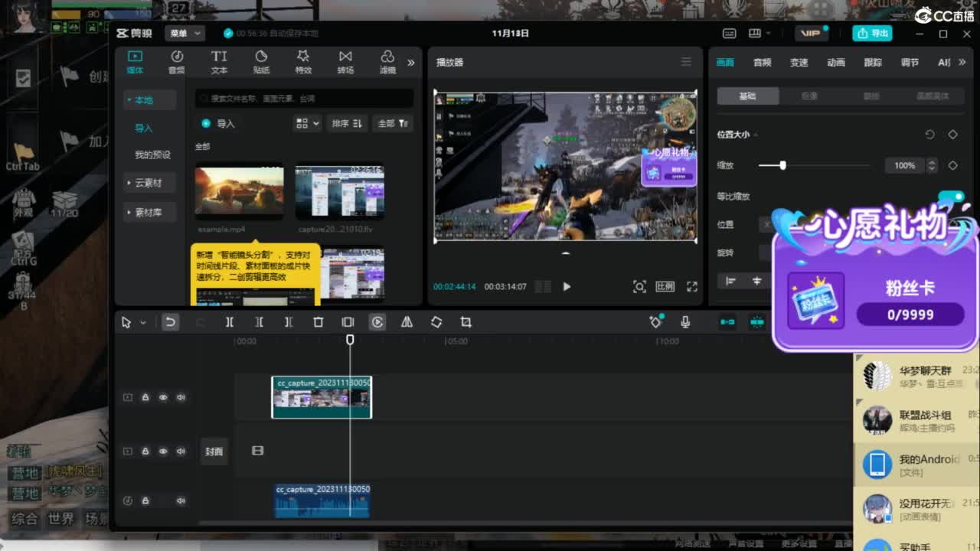The width and height of the screenshot is (980, 551).
Task: Enter fullscreen preview
Action: coord(692,286)
